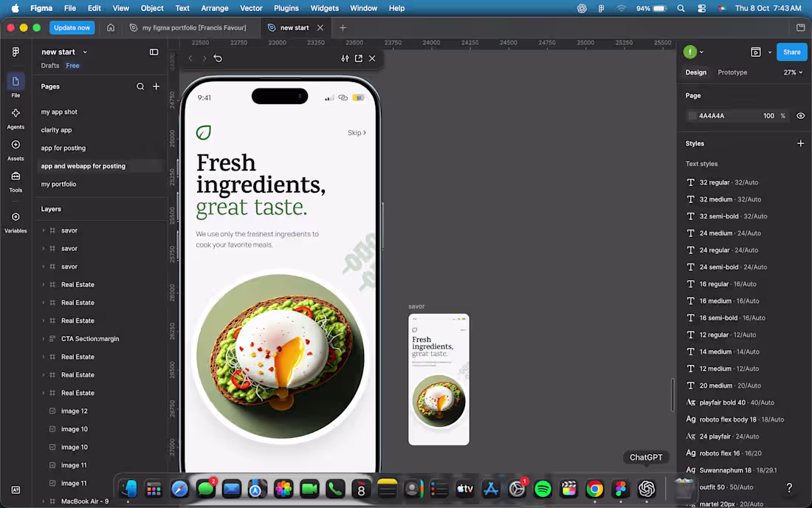812x508 pixels.
Task: Go to the Figma home icon
Action: pyautogui.click(x=111, y=27)
